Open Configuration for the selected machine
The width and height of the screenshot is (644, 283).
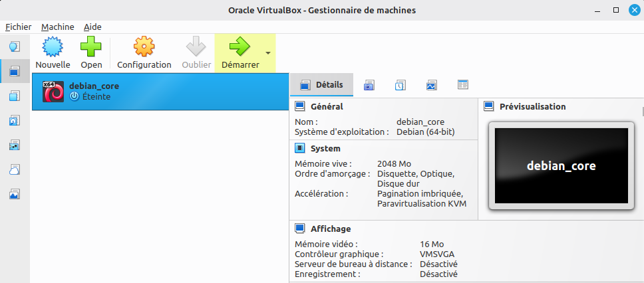coord(144,53)
